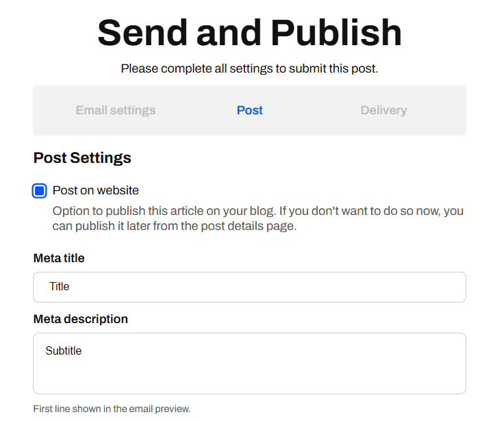Click the 'Post on website' label text
The image size is (504, 421).
click(95, 190)
